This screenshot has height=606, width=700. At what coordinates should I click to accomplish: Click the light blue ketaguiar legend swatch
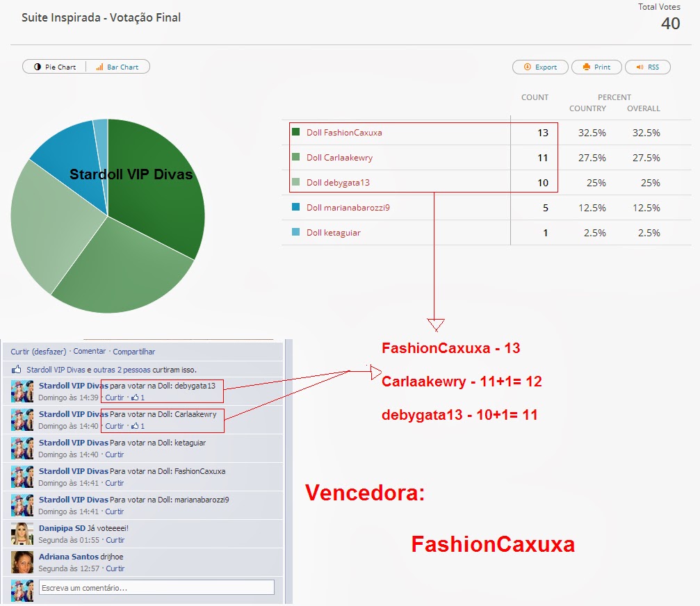point(295,231)
